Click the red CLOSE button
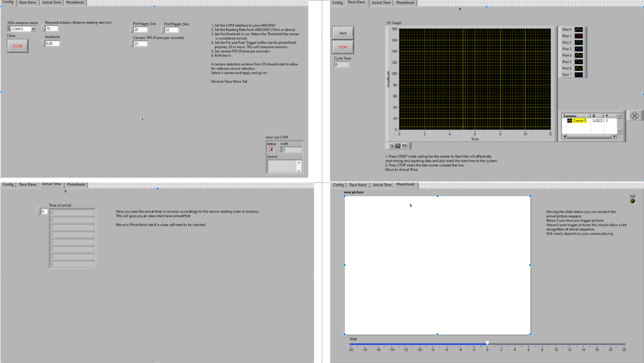Screen dimensions: 644x363 pos(17,46)
